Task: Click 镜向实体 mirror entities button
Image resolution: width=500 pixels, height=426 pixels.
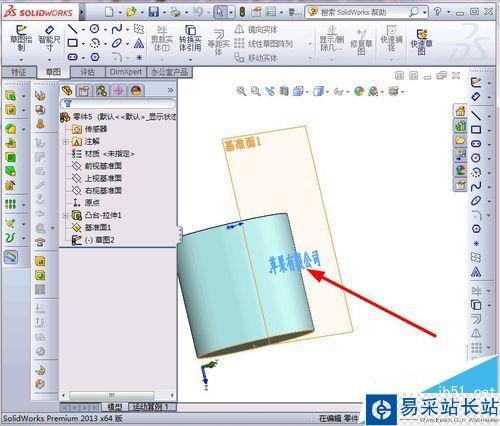Action: [x=256, y=30]
